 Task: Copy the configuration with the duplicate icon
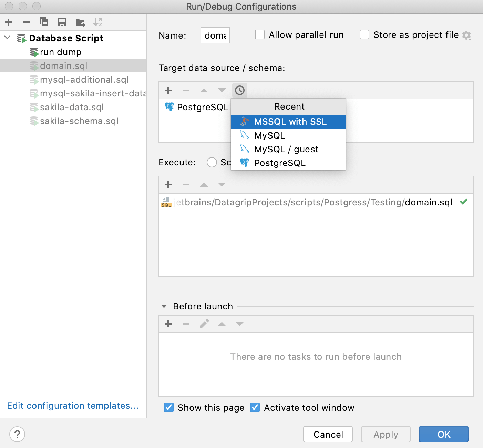point(44,22)
